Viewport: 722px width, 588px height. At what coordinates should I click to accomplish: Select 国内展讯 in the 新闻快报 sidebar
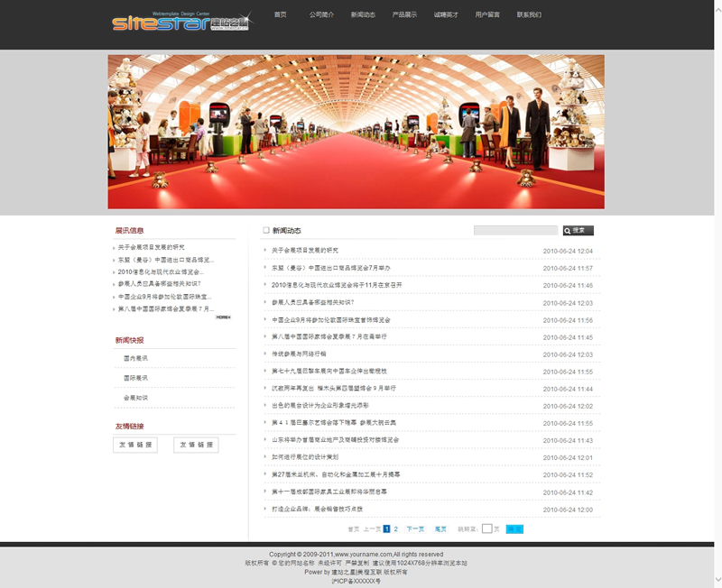coord(135,358)
